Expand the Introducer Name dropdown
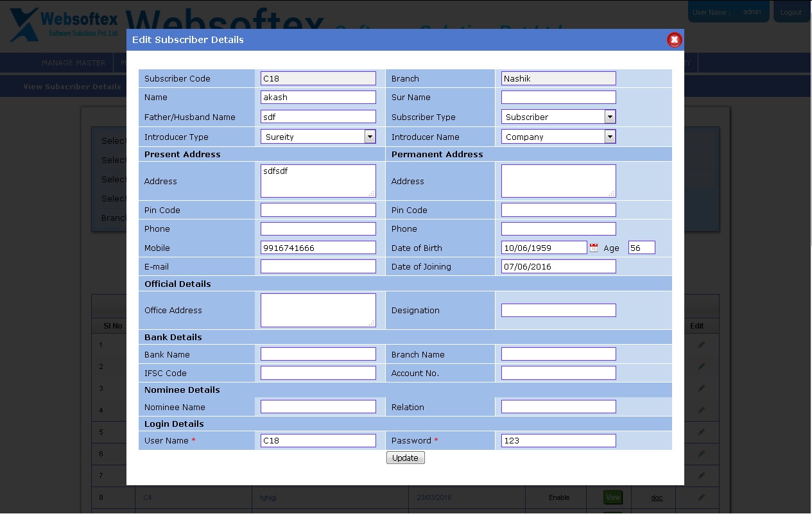This screenshot has width=812, height=516. click(610, 136)
